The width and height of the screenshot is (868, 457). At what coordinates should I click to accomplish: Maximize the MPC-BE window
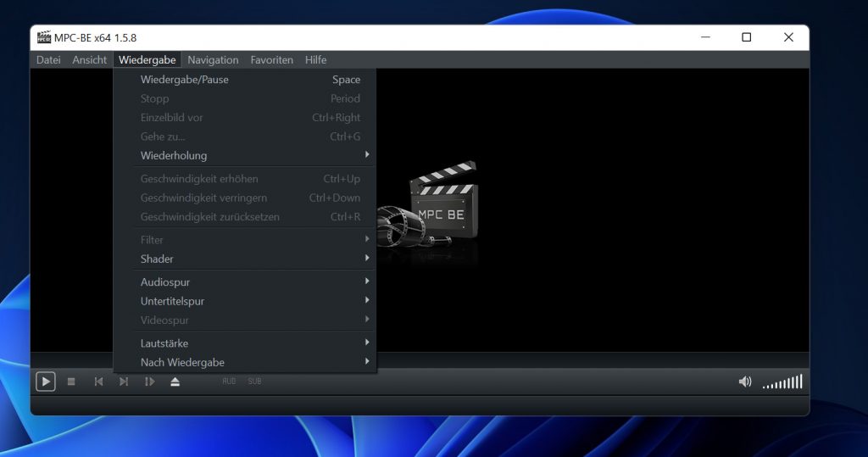click(746, 37)
